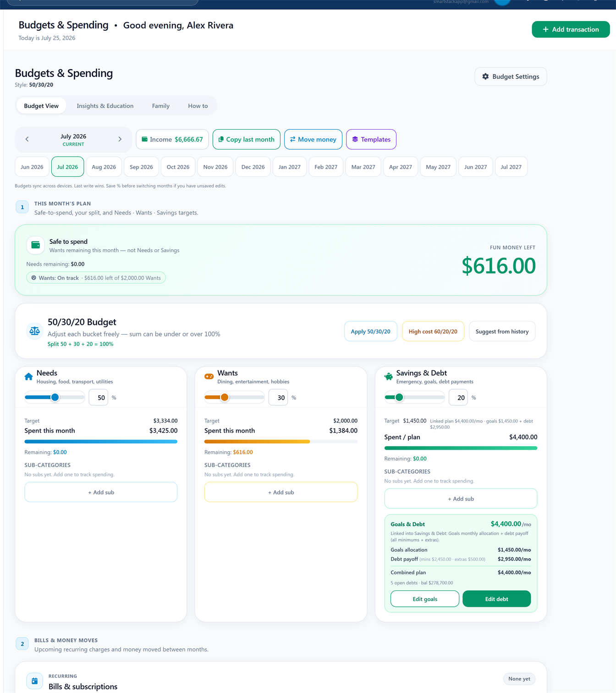Click the $616.00 fun money amount
The width and height of the screenshot is (616, 693).
pyautogui.click(x=499, y=266)
